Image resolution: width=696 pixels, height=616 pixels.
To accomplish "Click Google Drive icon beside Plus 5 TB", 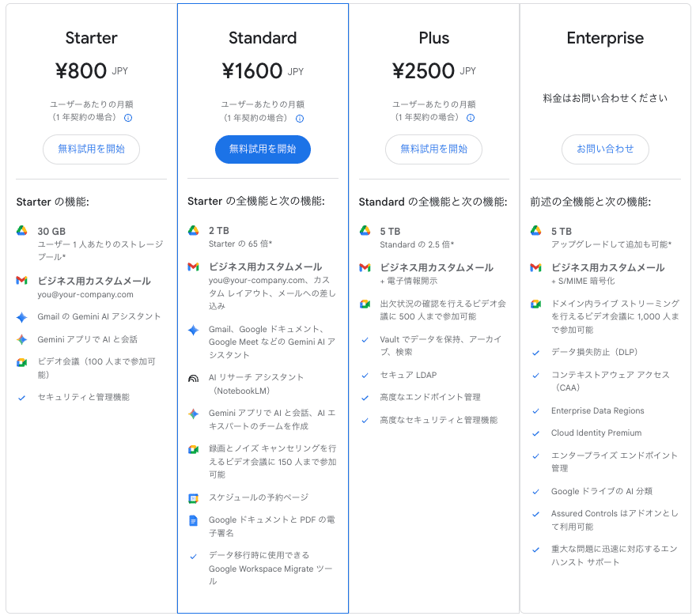I will [x=365, y=231].
